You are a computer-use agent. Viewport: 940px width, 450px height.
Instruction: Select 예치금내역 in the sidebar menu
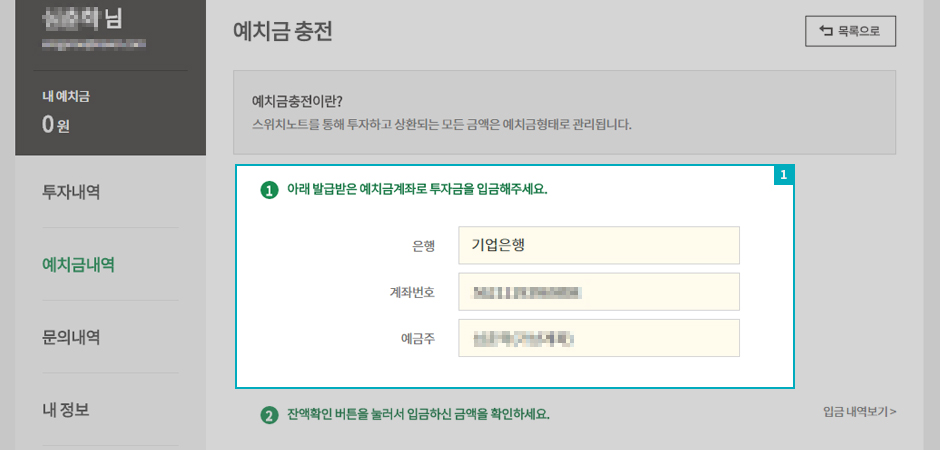tap(78, 265)
